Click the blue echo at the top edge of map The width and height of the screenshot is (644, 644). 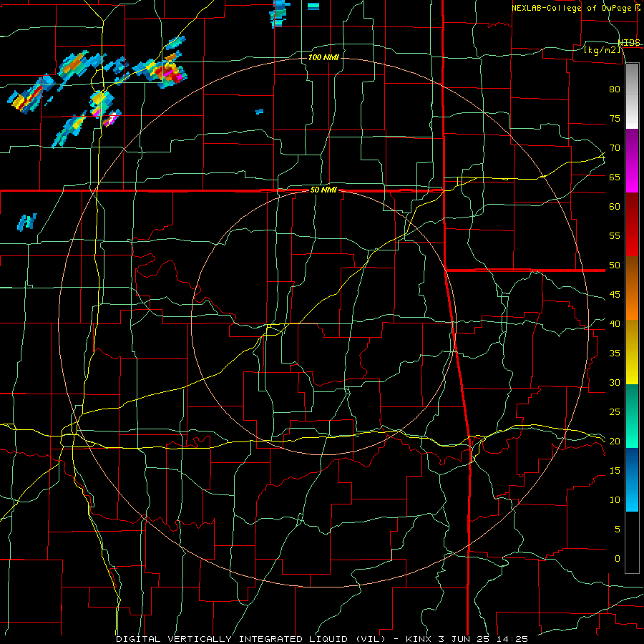280,14
